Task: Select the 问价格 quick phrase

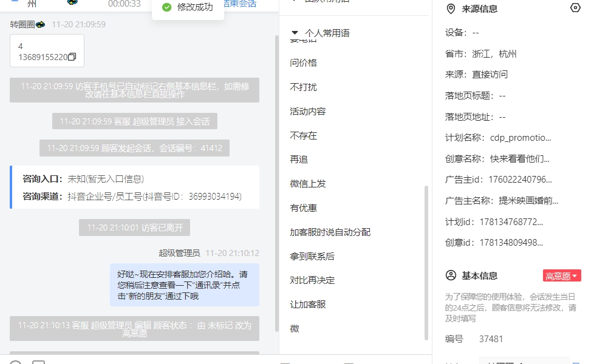Action: (304, 63)
